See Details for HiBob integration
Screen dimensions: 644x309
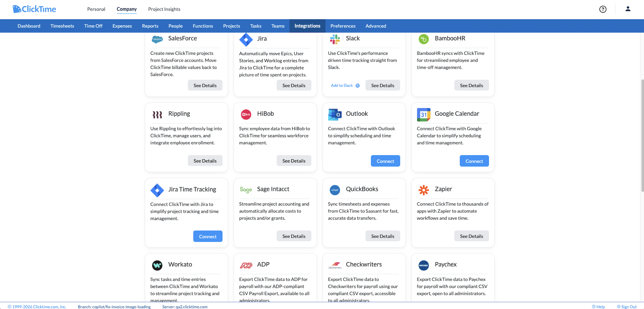coord(294,161)
